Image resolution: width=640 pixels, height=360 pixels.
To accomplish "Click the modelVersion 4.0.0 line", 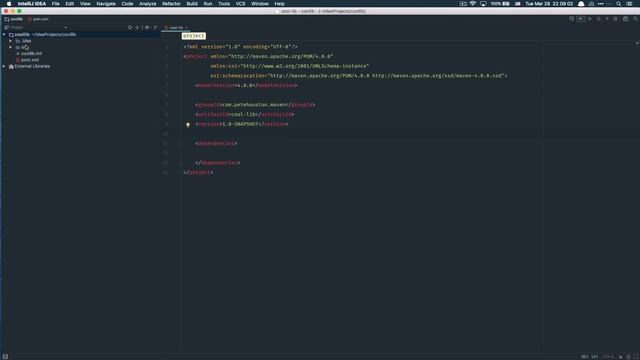I will coord(246,85).
